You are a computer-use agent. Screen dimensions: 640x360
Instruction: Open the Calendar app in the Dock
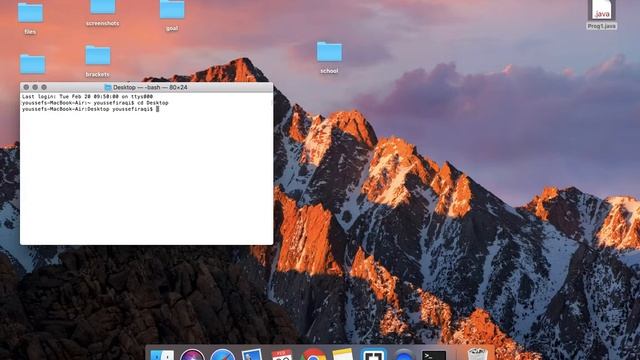pyautogui.click(x=282, y=355)
